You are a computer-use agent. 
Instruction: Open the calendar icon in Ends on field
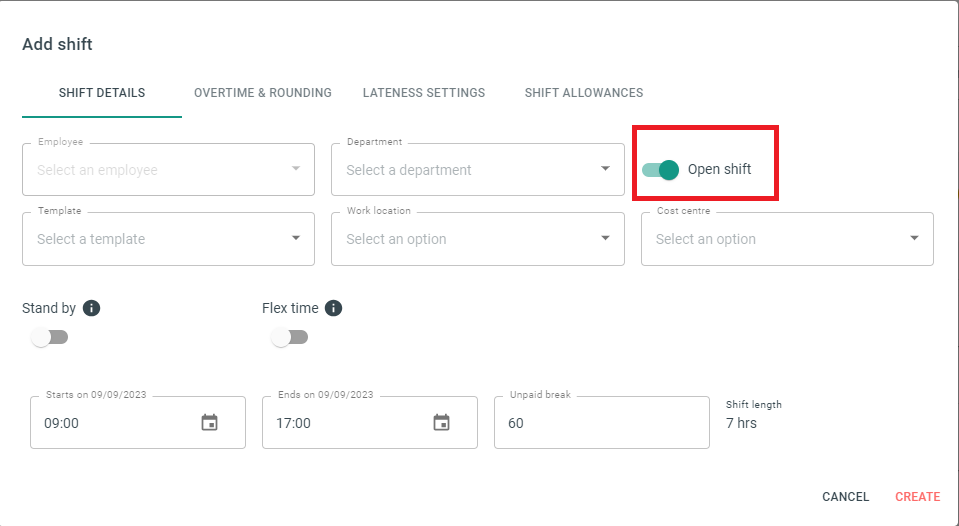[x=442, y=423]
